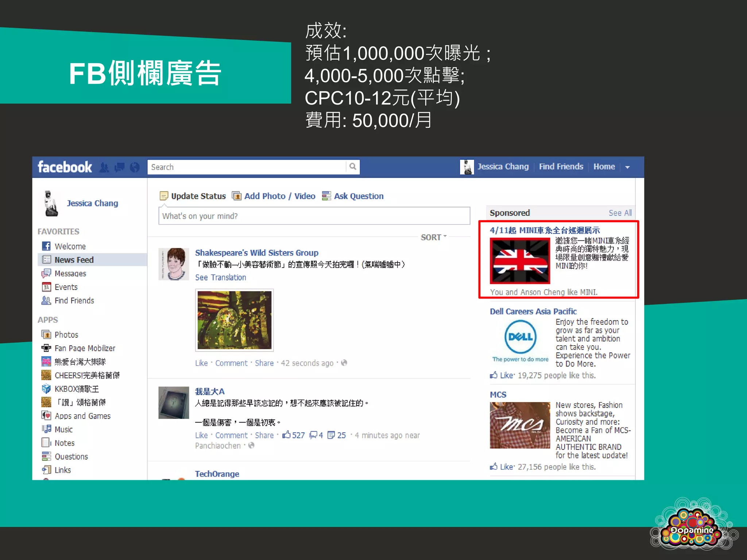Screen dimensions: 747x560
Task: Share the 我是大A post
Action: (264, 435)
